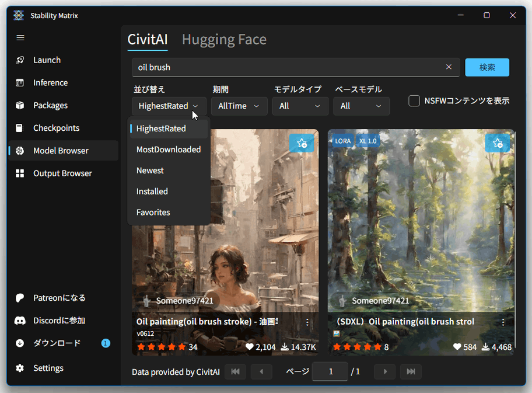Open more options for SDXL model card
Viewport: 532px width, 393px height.
tap(503, 322)
